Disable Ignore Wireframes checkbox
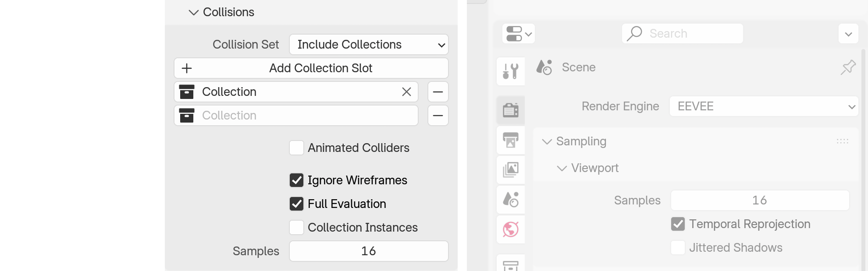 (297, 180)
